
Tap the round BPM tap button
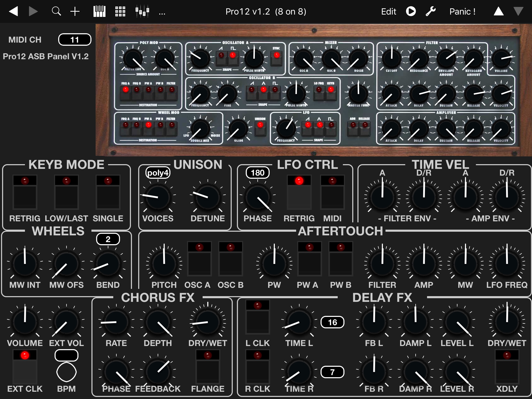pos(66,372)
